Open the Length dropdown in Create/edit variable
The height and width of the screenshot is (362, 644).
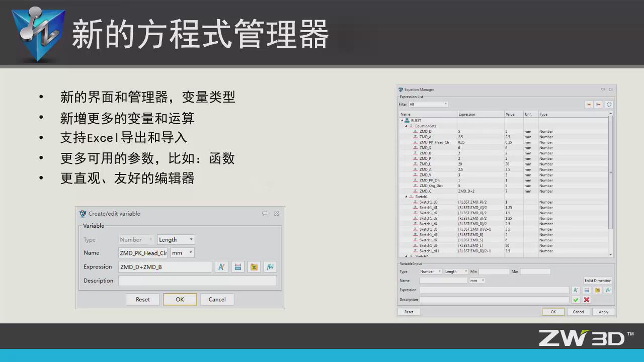point(176,240)
